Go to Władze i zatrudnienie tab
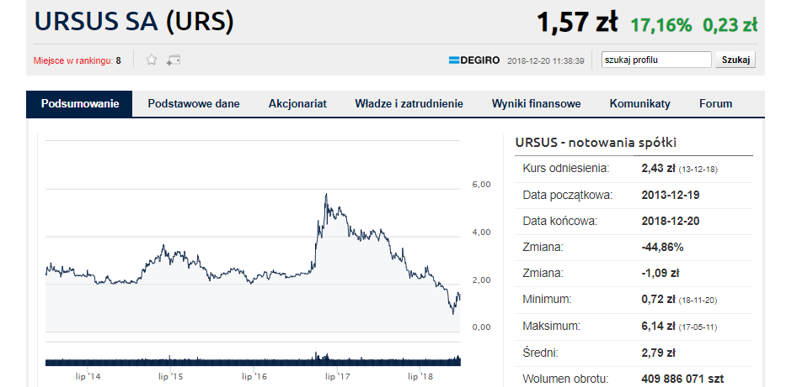This screenshot has width=786, height=387. point(409,104)
